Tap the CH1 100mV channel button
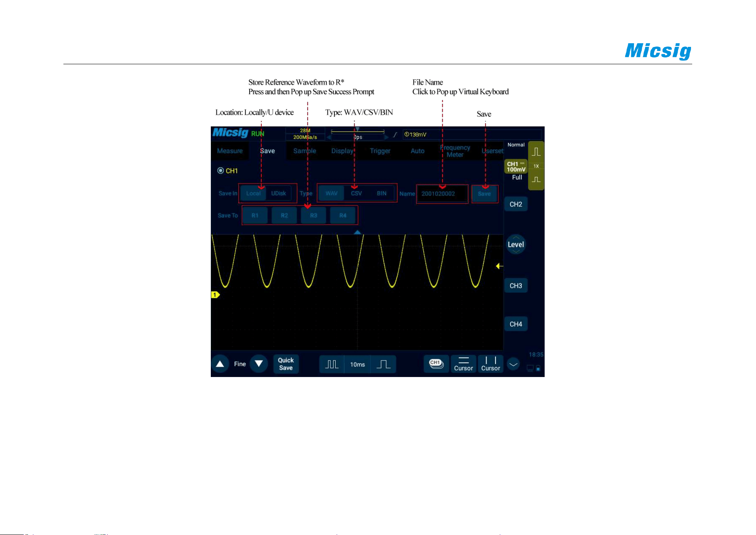 pos(516,166)
